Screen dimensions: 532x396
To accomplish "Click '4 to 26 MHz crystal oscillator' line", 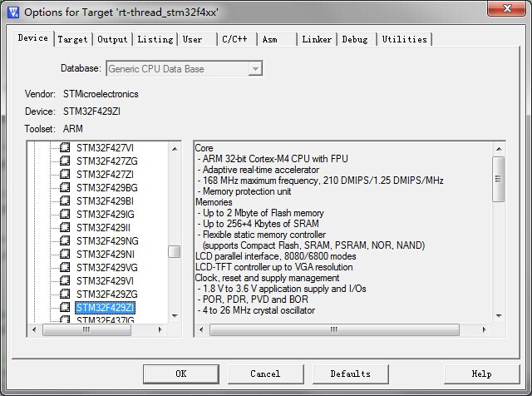I will pos(259,310).
